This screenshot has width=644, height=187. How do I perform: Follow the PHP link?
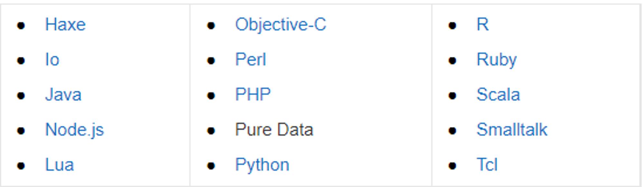point(253,95)
